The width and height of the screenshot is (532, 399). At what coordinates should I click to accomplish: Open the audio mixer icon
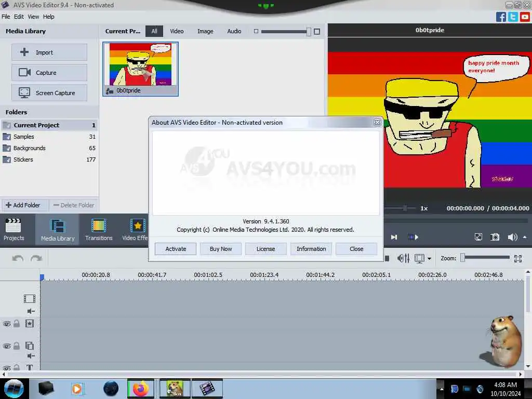403,258
